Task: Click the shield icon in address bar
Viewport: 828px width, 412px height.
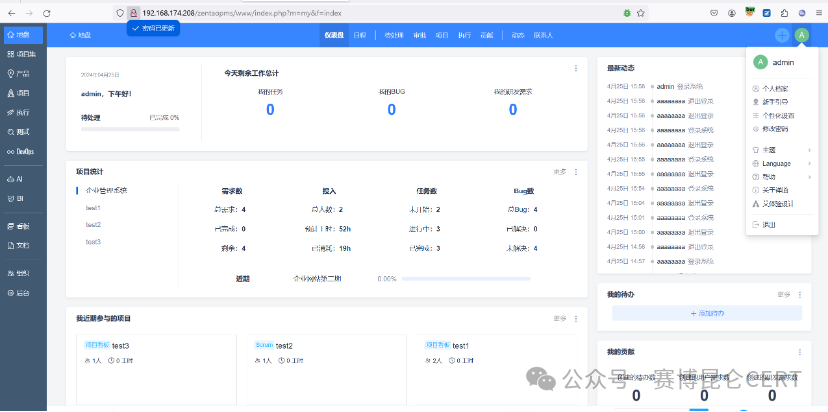Action: (x=120, y=13)
